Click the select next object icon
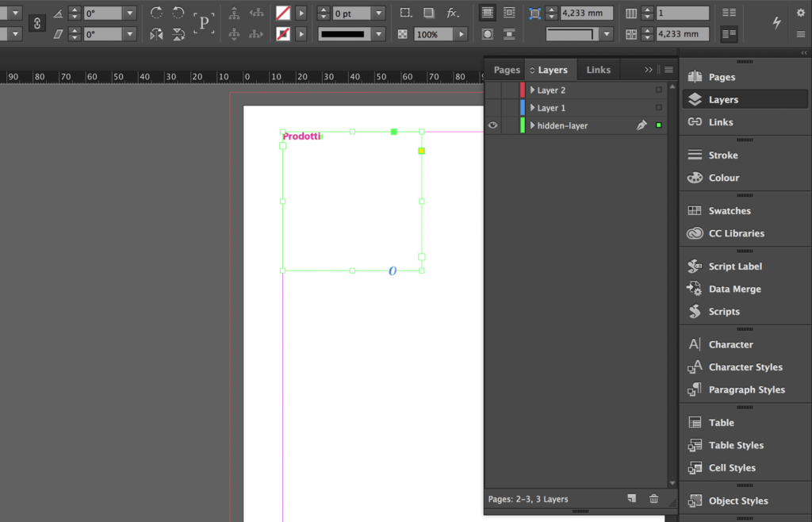Viewport: 812px width, 522px height. pyautogui.click(x=256, y=34)
